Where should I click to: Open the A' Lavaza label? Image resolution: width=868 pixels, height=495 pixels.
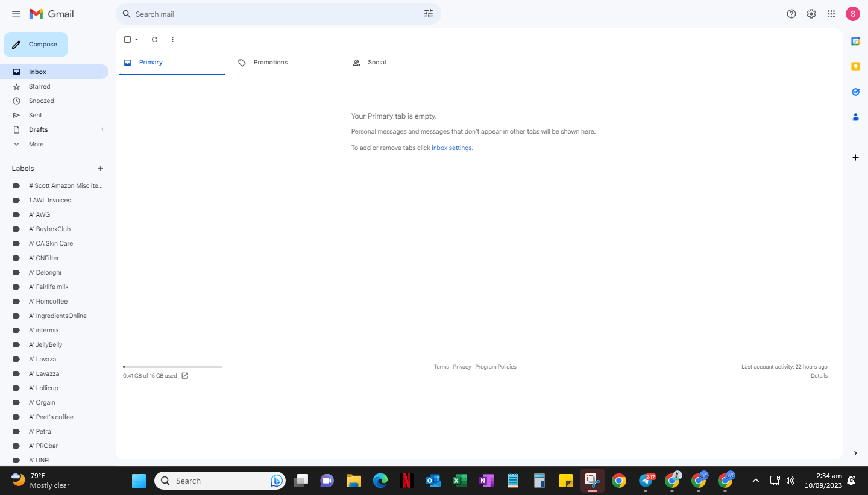tap(54, 359)
